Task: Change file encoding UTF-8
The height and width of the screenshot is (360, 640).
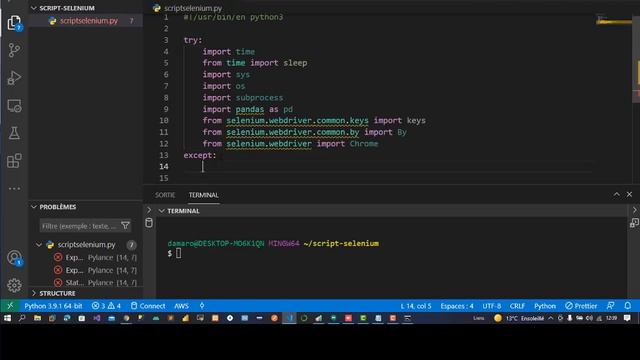Action: 491,306
